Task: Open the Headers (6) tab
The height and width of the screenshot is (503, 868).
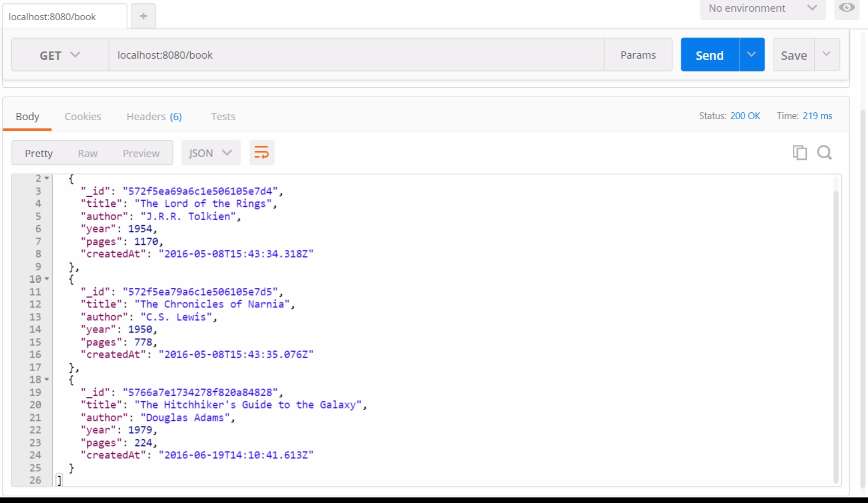Action: [154, 116]
